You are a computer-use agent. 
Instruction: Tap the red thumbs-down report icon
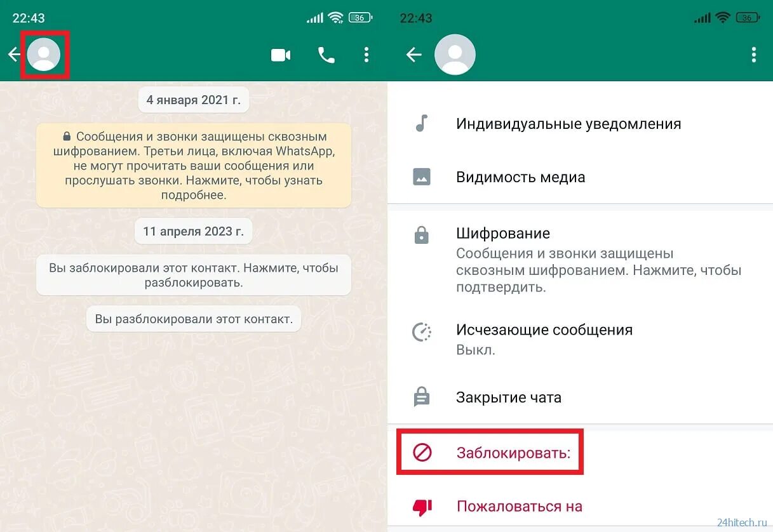pyautogui.click(x=422, y=506)
